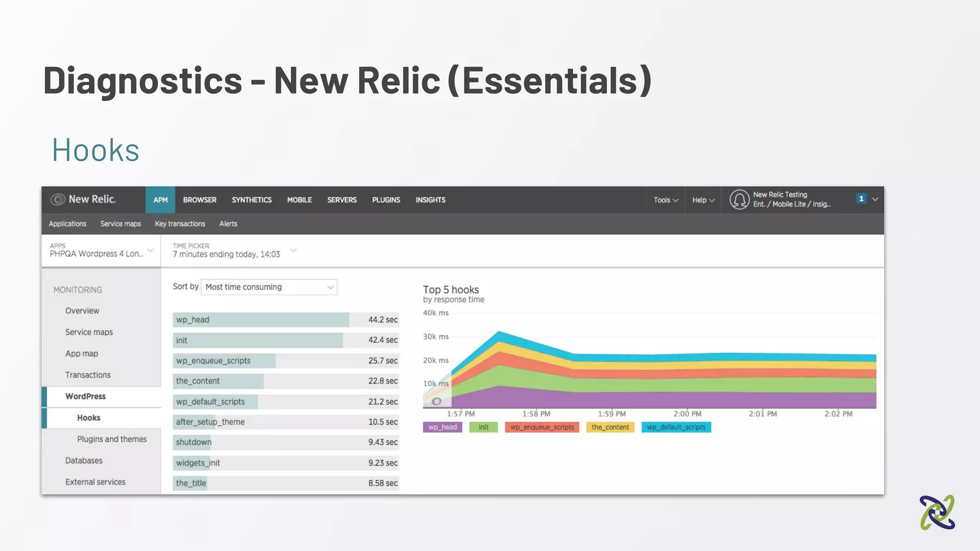Select WordPress in the sidebar
Image resolution: width=980 pixels, height=551 pixels.
pos(101,397)
